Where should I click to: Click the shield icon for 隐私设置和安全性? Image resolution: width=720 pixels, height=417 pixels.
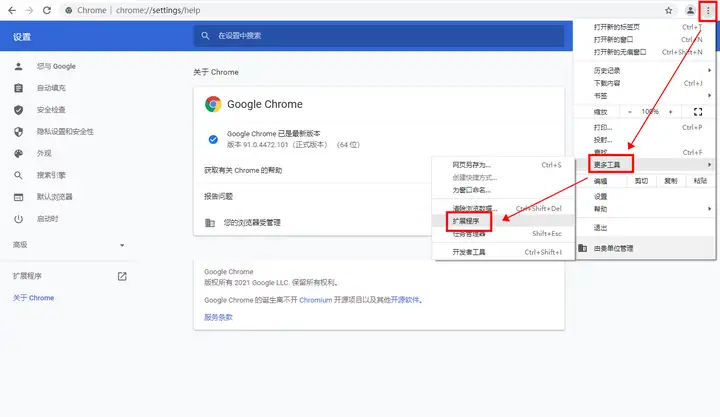point(18,132)
